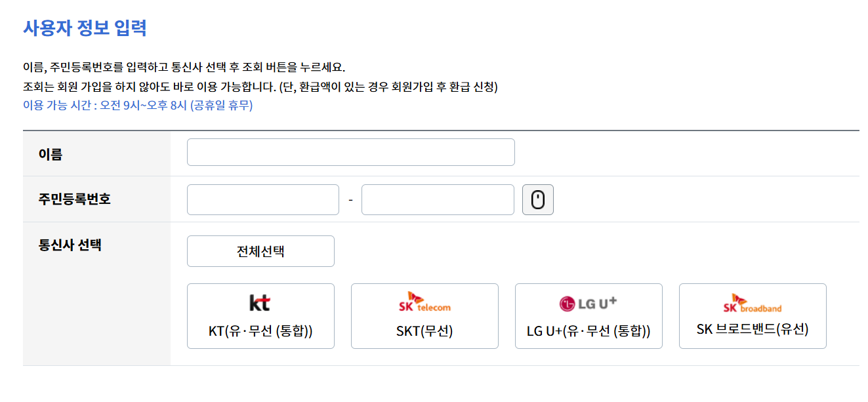Focus the second 주민등록번호 input box
The width and height of the screenshot is (868, 402).
click(437, 199)
